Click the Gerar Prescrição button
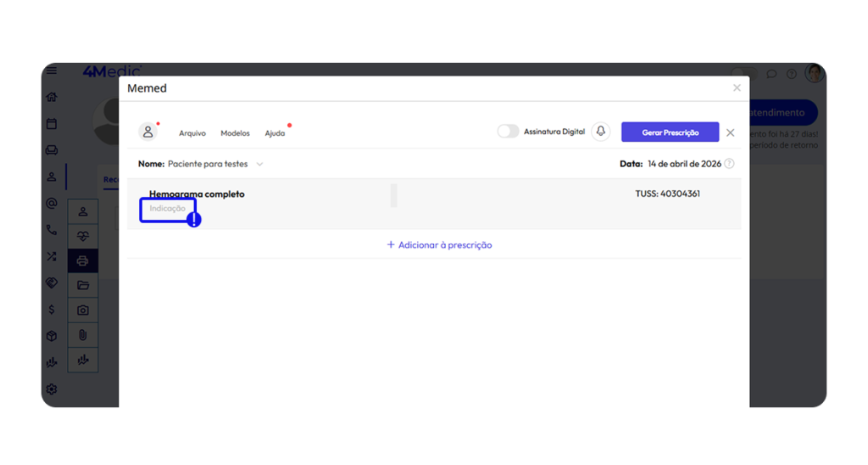The width and height of the screenshot is (868, 465). pyautogui.click(x=670, y=132)
